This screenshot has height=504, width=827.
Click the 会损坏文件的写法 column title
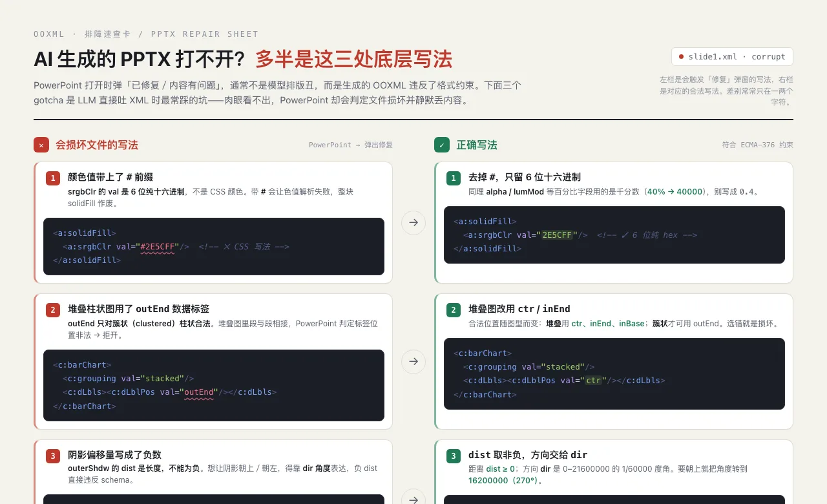tap(97, 145)
